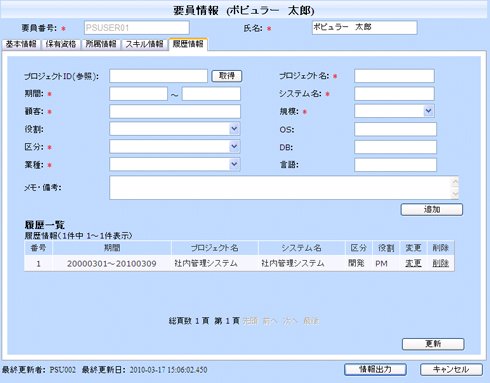Focus the OS input field
Viewport: 490px width, 383px height.
tap(395, 129)
